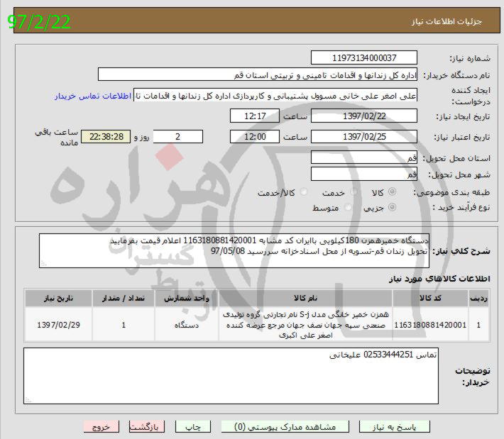Click the ایجاد کننده درخواست field
504x439 pixels.
[275, 95]
